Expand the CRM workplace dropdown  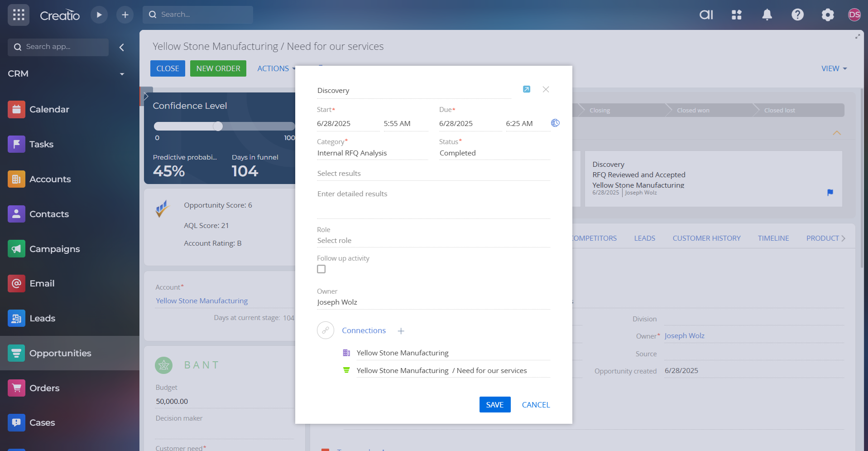(122, 74)
